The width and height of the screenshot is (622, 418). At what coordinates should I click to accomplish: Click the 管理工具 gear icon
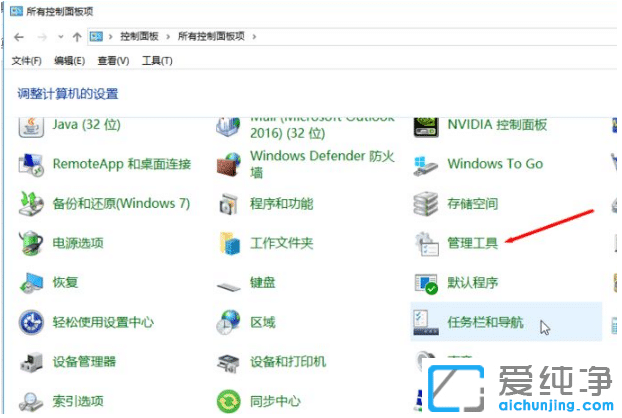pos(426,244)
